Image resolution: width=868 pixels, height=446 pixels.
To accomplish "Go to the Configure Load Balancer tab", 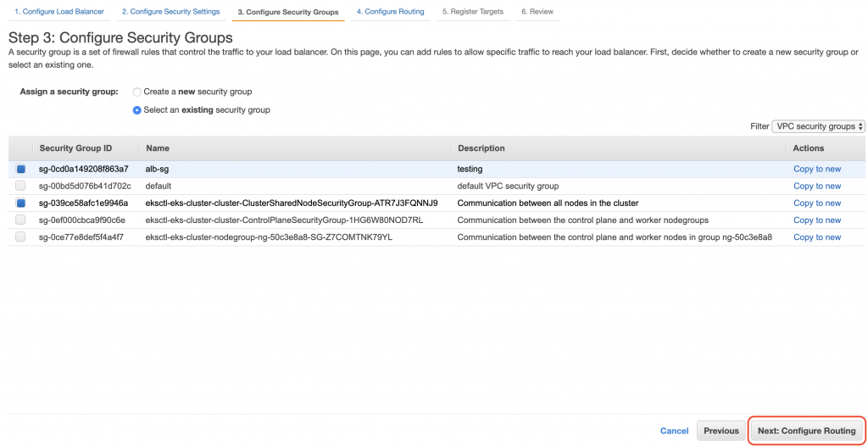I will [58, 12].
